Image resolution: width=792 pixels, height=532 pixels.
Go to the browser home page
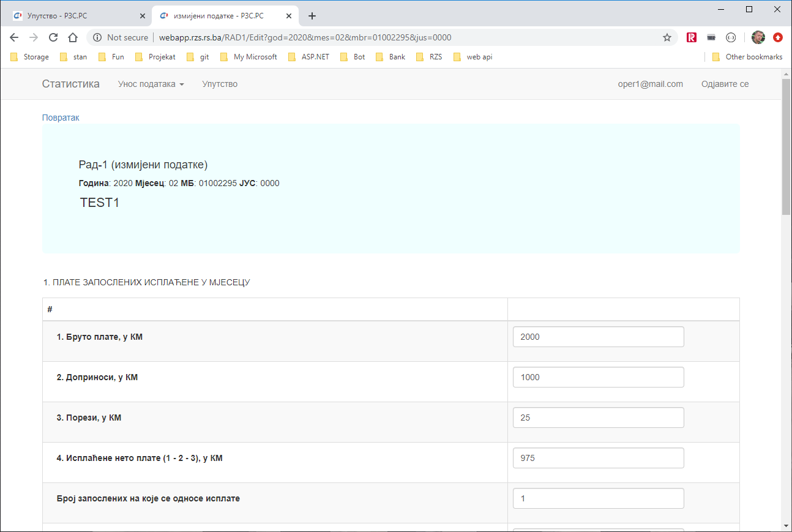point(73,37)
